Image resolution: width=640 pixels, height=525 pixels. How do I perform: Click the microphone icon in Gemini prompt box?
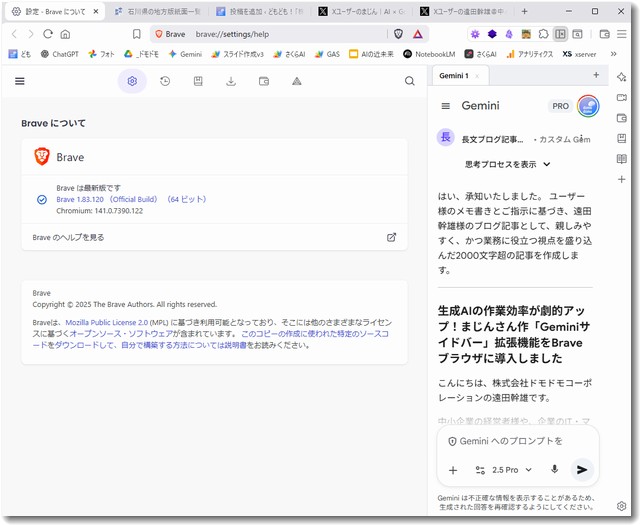click(x=554, y=469)
